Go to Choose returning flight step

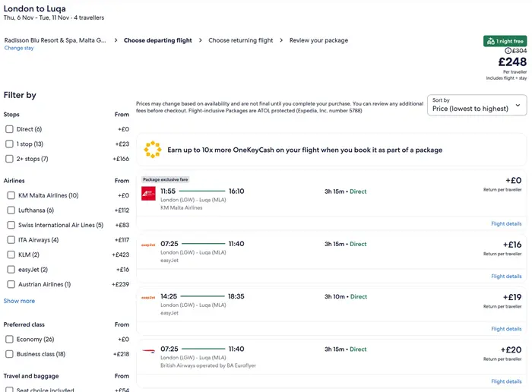(240, 40)
